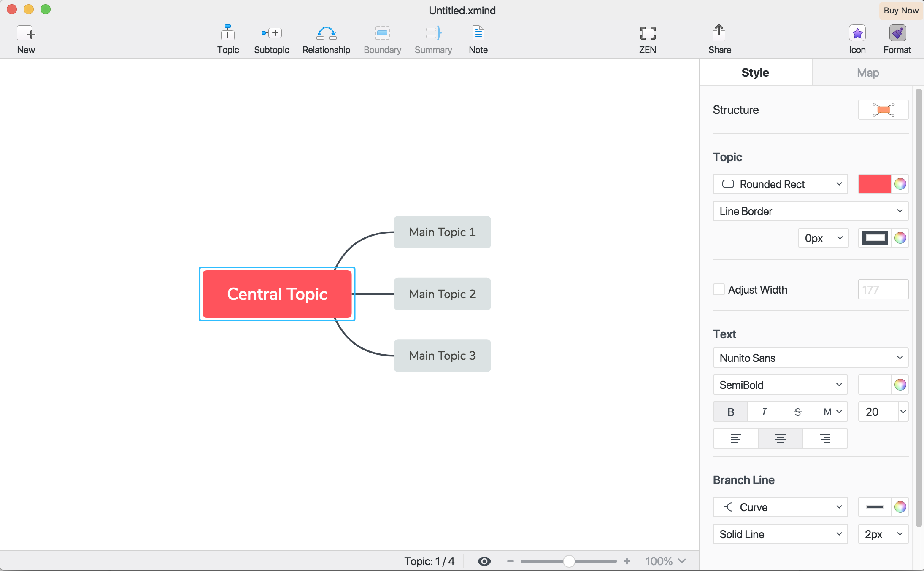
Task: Open the SemiBold font weight dropdown
Action: tap(780, 385)
